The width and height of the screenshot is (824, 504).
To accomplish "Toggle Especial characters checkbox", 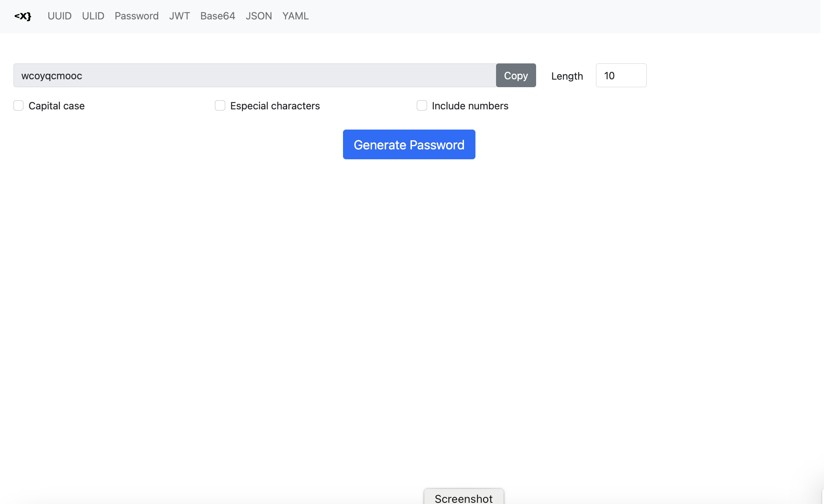I will pos(220,105).
